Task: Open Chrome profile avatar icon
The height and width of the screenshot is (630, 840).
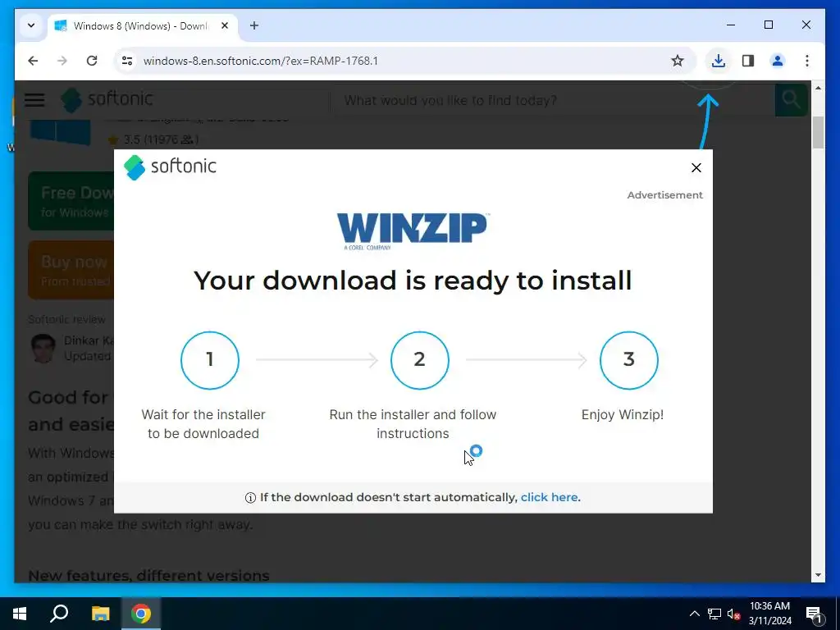Action: [778, 61]
